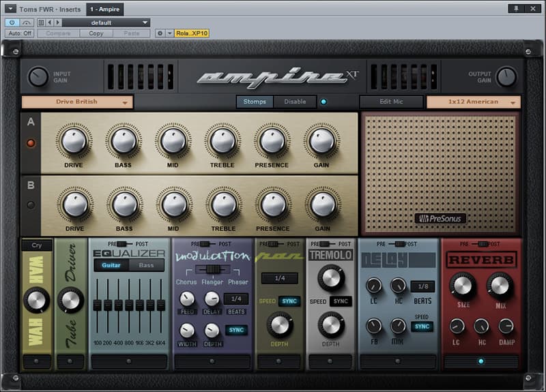Viewport: 546px width, 392px height.
Task: Go to next preset arrow
Action: pos(58,22)
